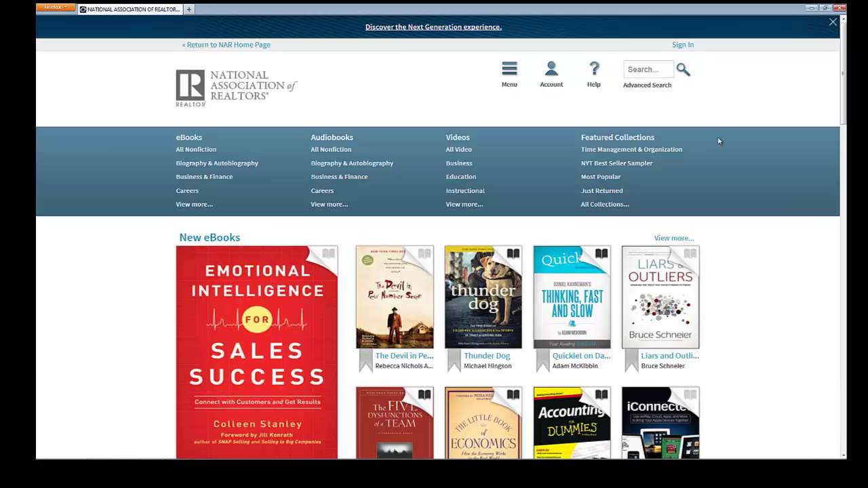Open NYT Best Seller Sampler collection
868x488 pixels.
pyautogui.click(x=616, y=163)
